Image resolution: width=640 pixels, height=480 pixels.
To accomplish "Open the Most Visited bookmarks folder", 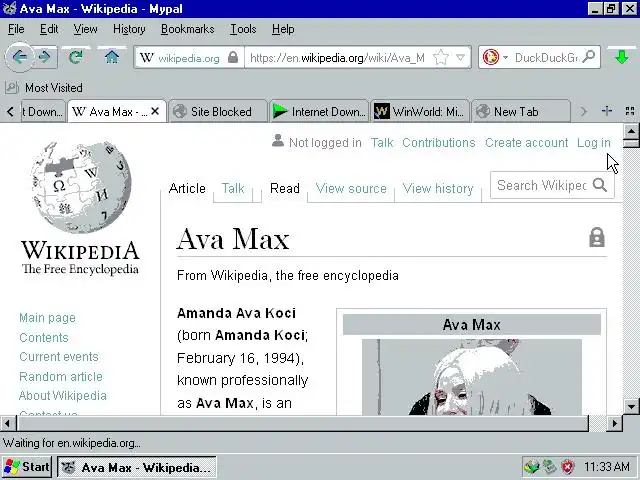I will point(44,87).
